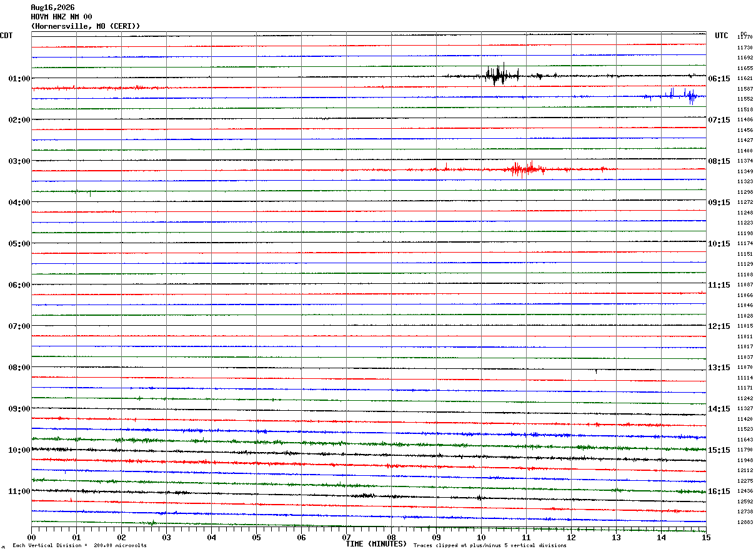Click the DC offset value "11349"
Image resolution: width=756 pixels, height=554 pixels.
tap(745, 171)
